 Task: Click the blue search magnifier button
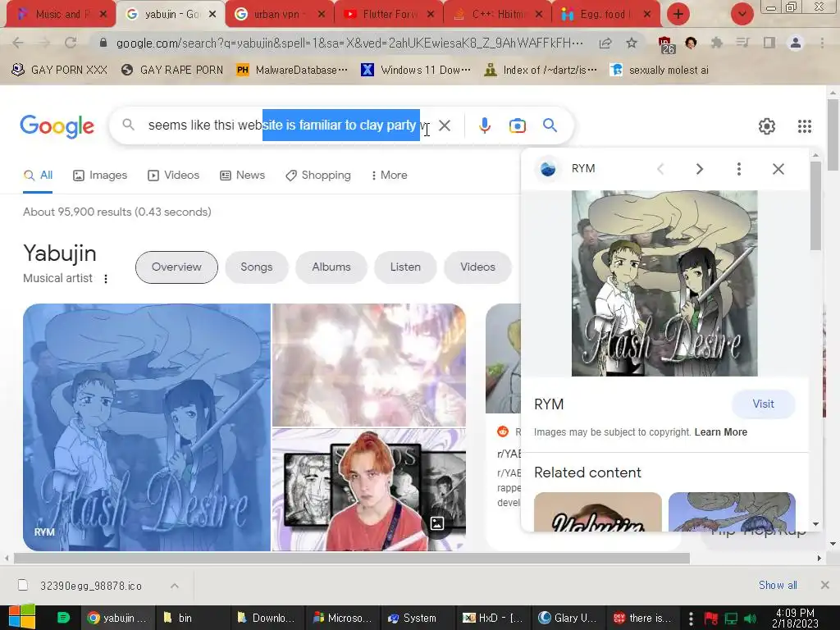coord(550,126)
